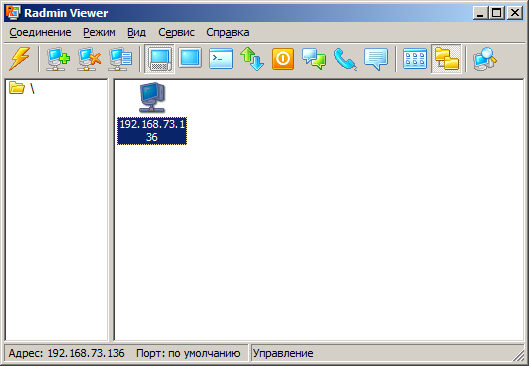The image size is (529, 366).
Task: Click the Адрес: 192.168.73.136 status text
Action: [x=66, y=353]
